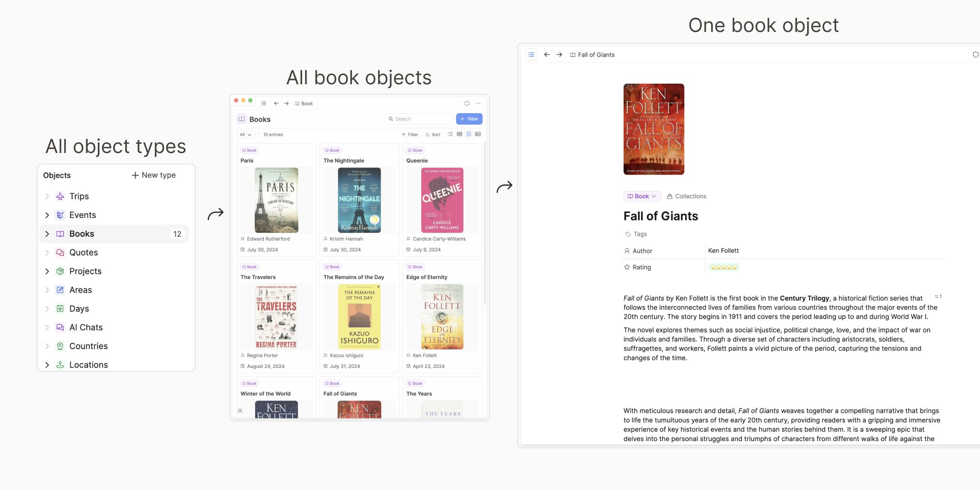Sort the Books entries
Screen dimensions: 980x490
[432, 135]
